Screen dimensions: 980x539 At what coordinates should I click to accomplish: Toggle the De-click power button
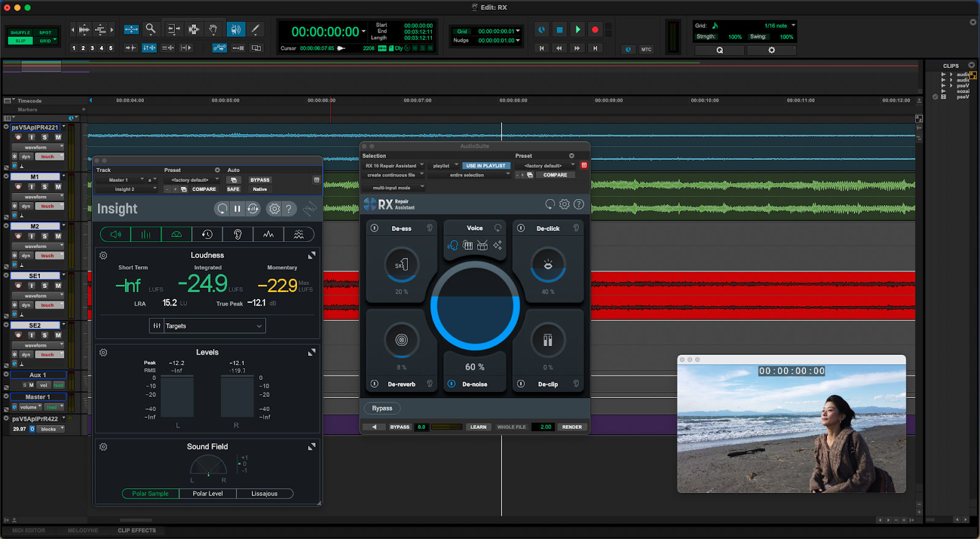click(521, 228)
